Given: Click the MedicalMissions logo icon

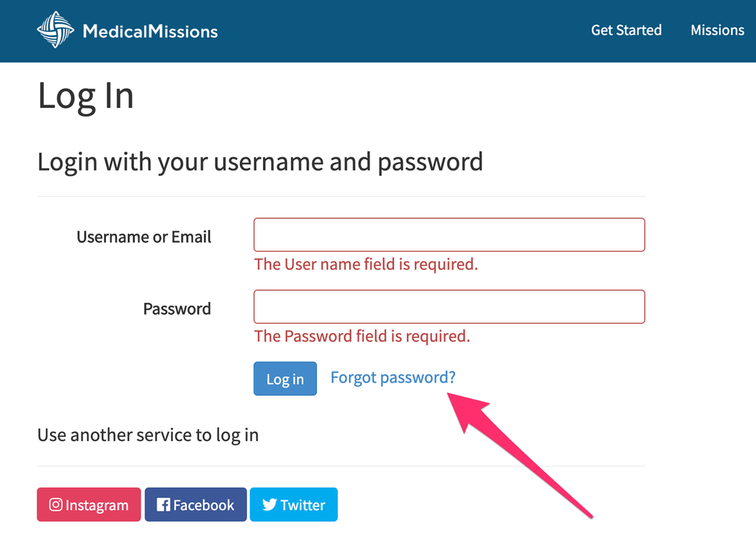Looking at the screenshot, I should pyautogui.click(x=55, y=30).
